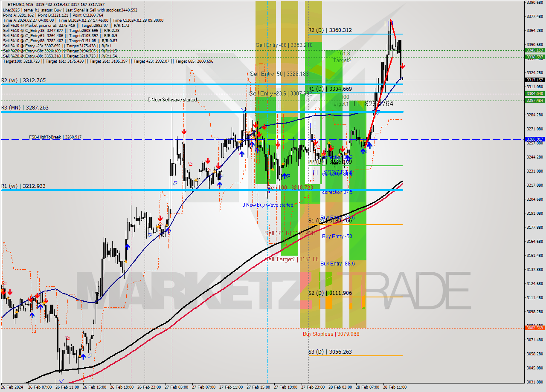Click the Sell 100 | 3218.723 label
The width and height of the screenshot is (546, 392).
pyautogui.click(x=290, y=187)
